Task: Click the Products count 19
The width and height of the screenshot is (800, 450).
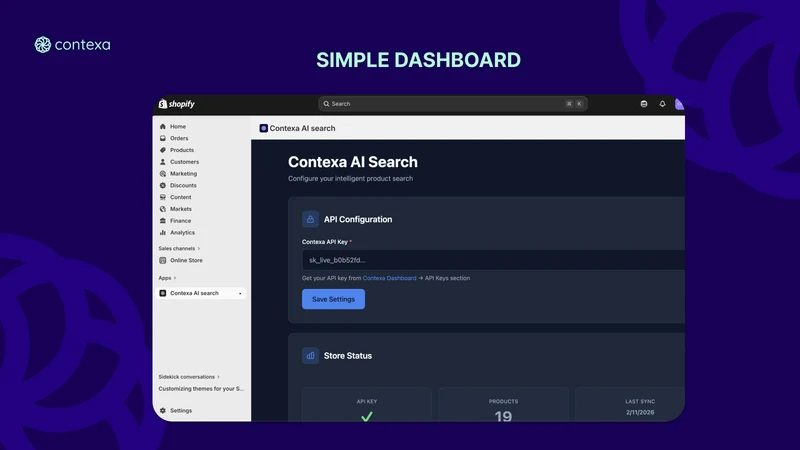Action: (503, 416)
